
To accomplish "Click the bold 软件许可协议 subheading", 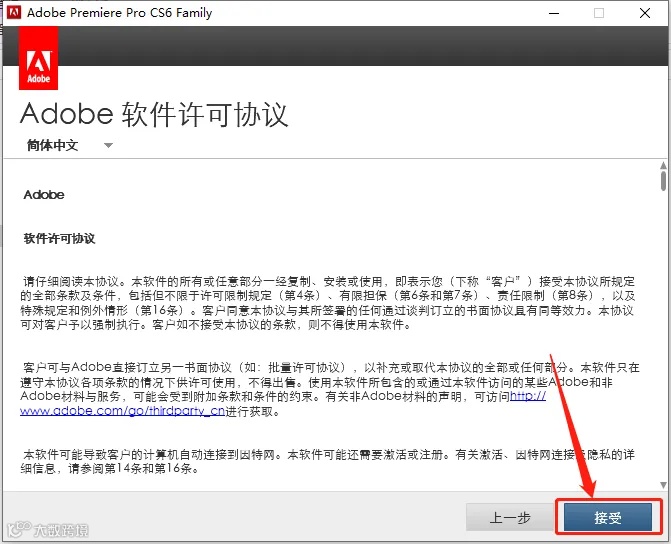I will pyautogui.click(x=59, y=238).
